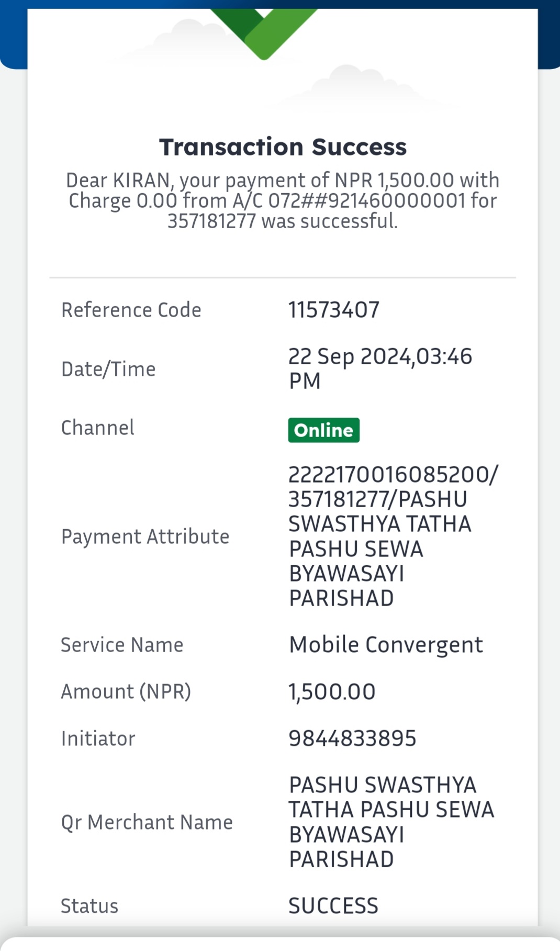Viewport: 560px width, 951px height.
Task: Click the green Online channel badge
Action: click(323, 430)
